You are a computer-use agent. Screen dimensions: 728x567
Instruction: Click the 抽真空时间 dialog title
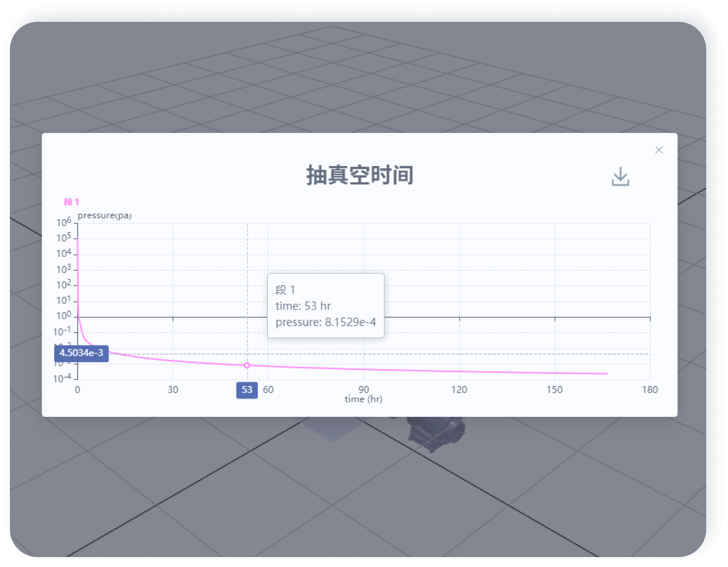(x=360, y=175)
